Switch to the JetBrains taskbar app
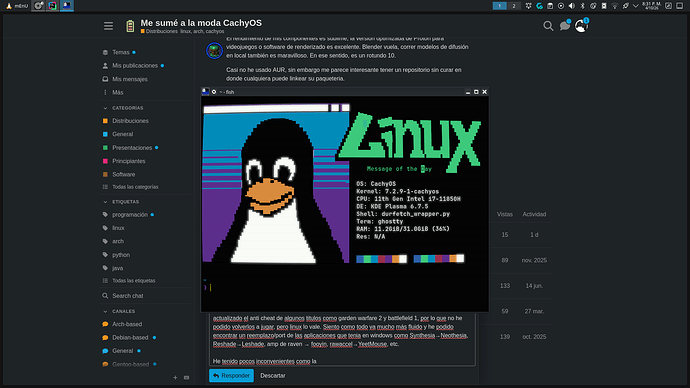 point(52,6)
